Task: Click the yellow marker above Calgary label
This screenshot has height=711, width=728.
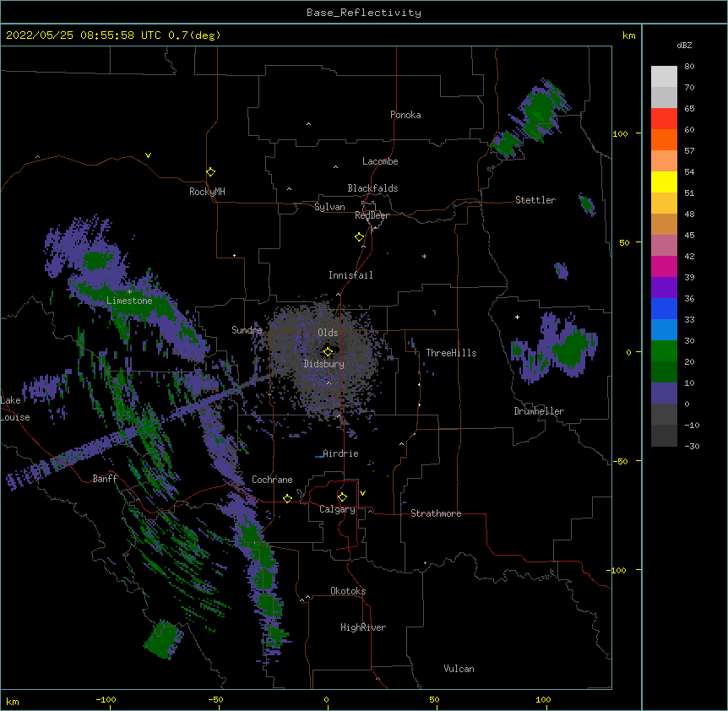Action: (342, 497)
